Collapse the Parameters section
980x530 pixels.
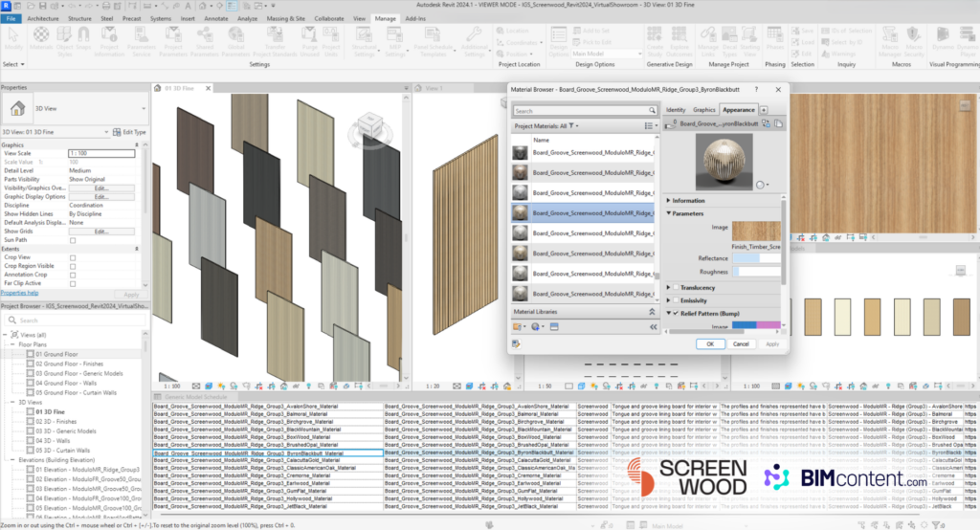click(668, 213)
